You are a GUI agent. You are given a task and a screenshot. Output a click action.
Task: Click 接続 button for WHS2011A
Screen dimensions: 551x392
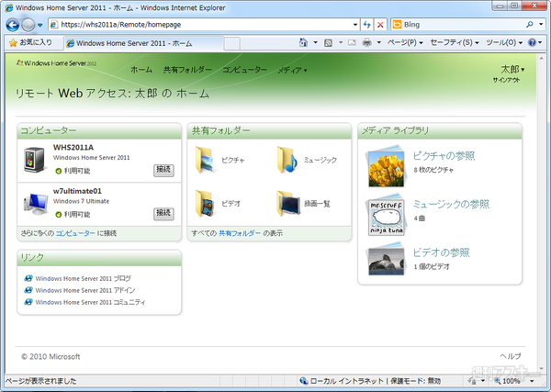coord(163,170)
